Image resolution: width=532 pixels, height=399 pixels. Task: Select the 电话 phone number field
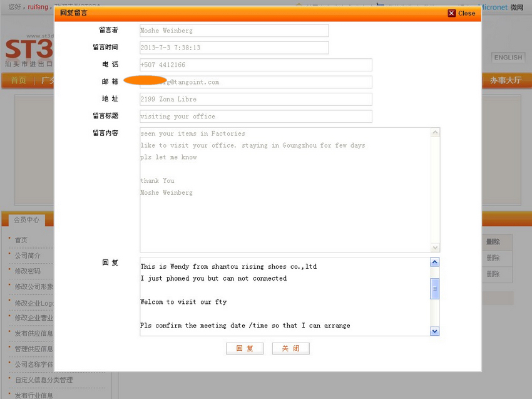255,65
